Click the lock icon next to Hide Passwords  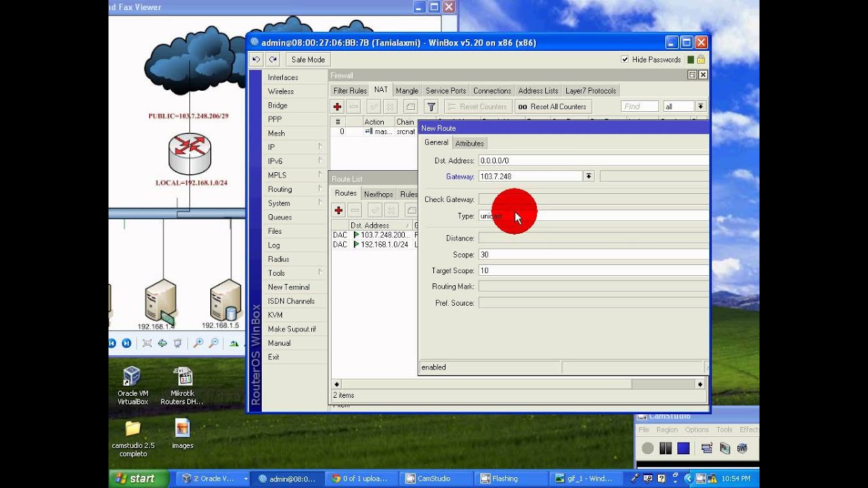click(701, 60)
